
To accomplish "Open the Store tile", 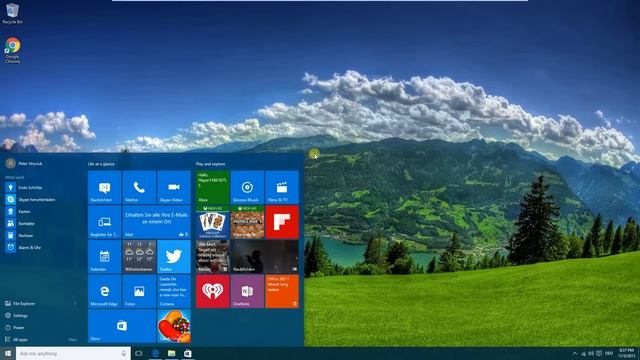I will coord(122,326).
